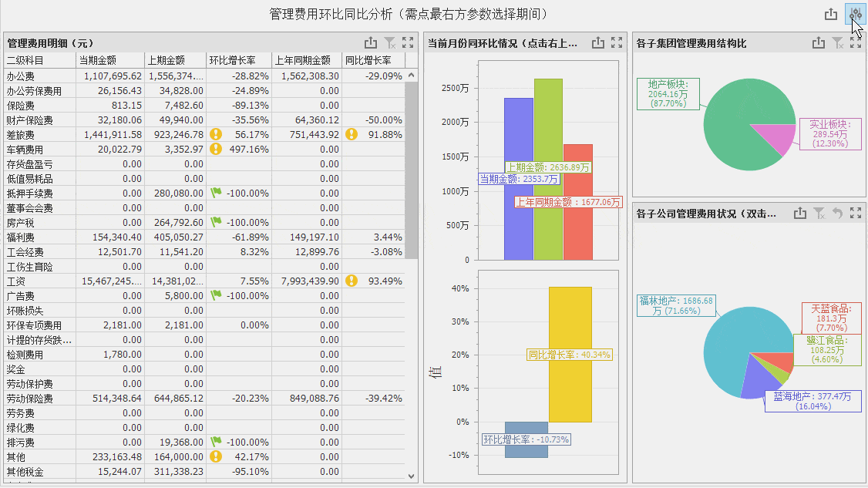
Task: Click the 福林地产 1686.68万 data label
Action: pyautogui.click(x=677, y=306)
